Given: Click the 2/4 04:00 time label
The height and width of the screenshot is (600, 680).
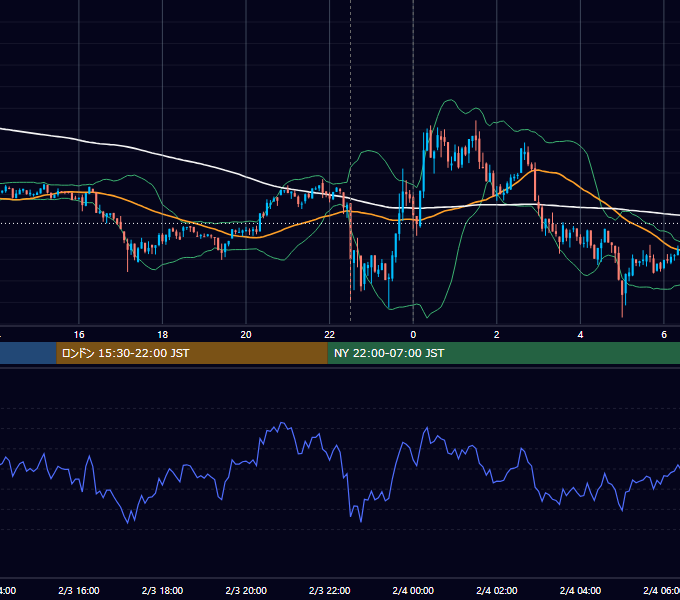Looking at the screenshot, I should [x=580, y=590].
